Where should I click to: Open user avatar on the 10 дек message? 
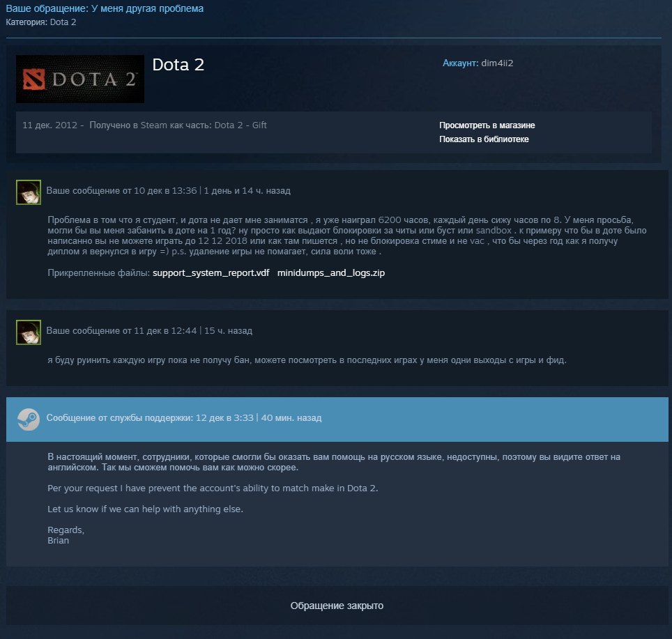[29, 192]
